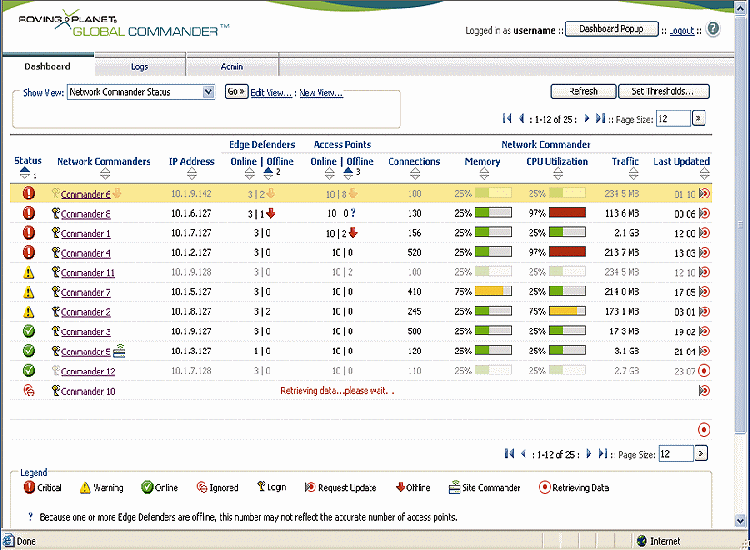
Task: Click the Logout link
Action: [682, 30]
